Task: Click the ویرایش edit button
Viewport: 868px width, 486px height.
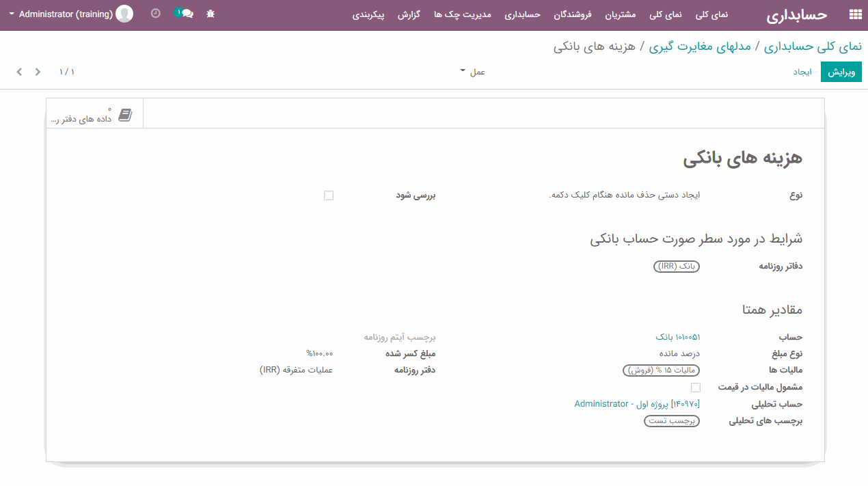Action: (841, 72)
